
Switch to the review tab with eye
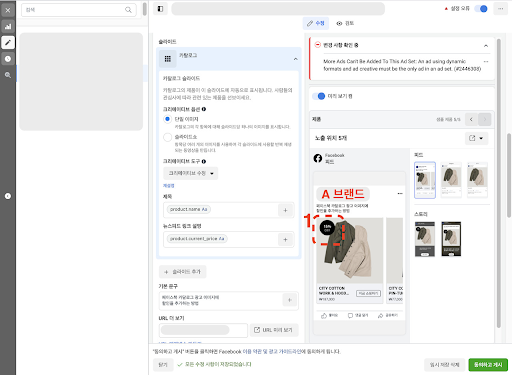(345, 23)
